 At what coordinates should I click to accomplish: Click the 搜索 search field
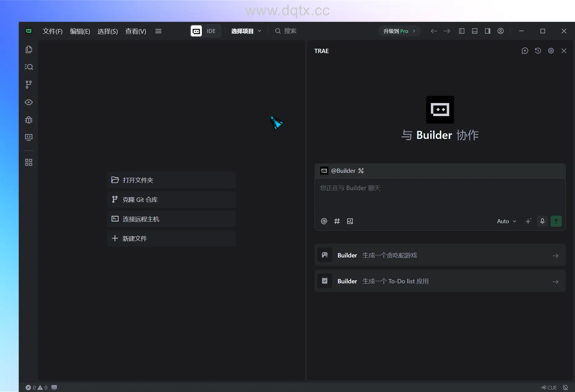(x=286, y=31)
